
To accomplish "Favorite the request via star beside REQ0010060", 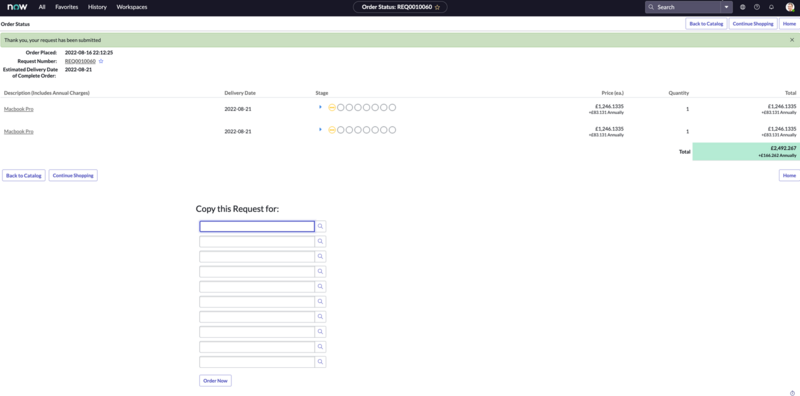I will tap(101, 61).
